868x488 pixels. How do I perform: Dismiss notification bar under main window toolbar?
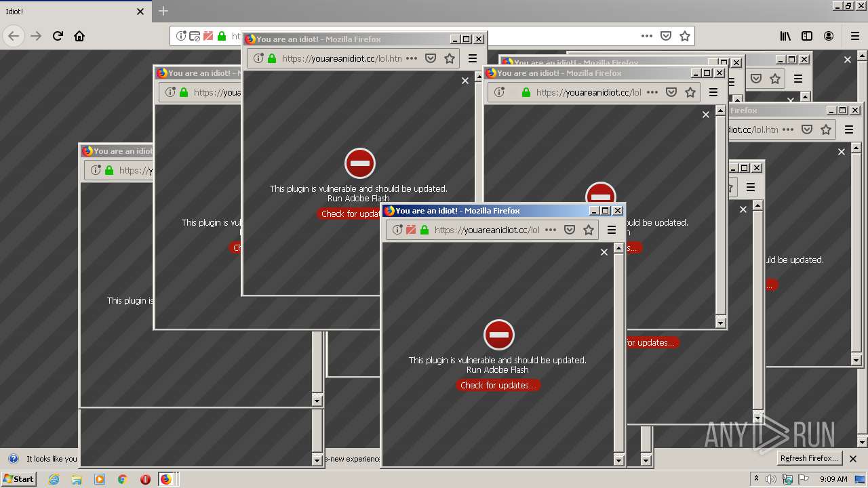pyautogui.click(x=847, y=60)
